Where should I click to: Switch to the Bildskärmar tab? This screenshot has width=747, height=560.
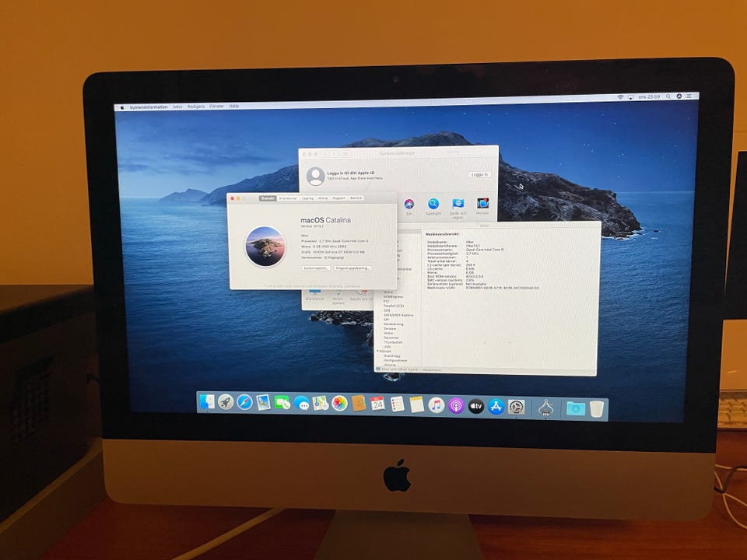tap(287, 198)
